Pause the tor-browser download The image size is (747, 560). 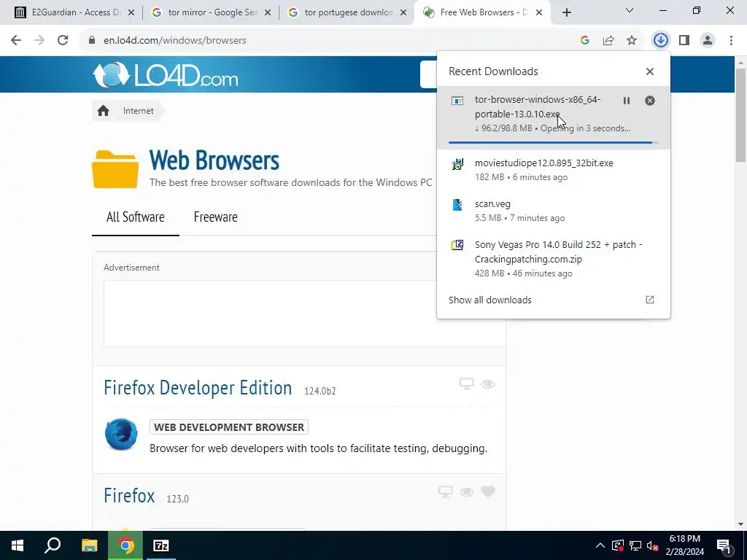click(627, 101)
